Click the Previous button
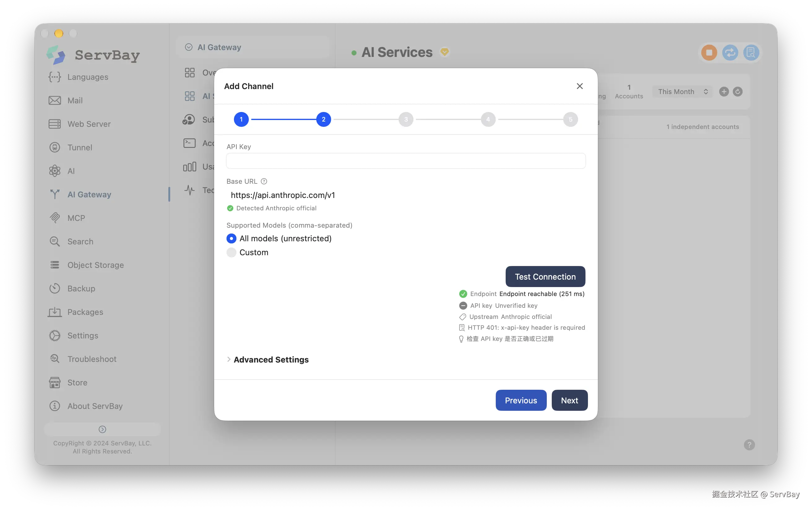812x511 pixels. 520,401
